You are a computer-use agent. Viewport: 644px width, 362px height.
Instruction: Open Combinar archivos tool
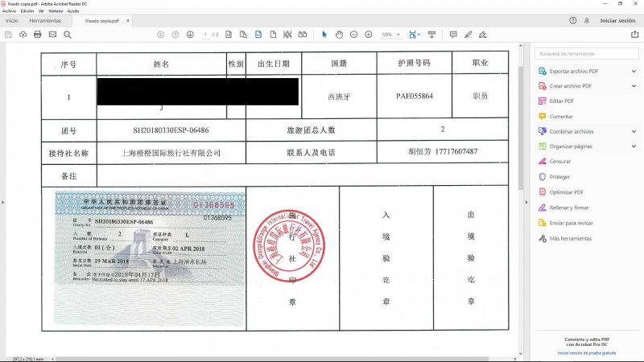(572, 131)
